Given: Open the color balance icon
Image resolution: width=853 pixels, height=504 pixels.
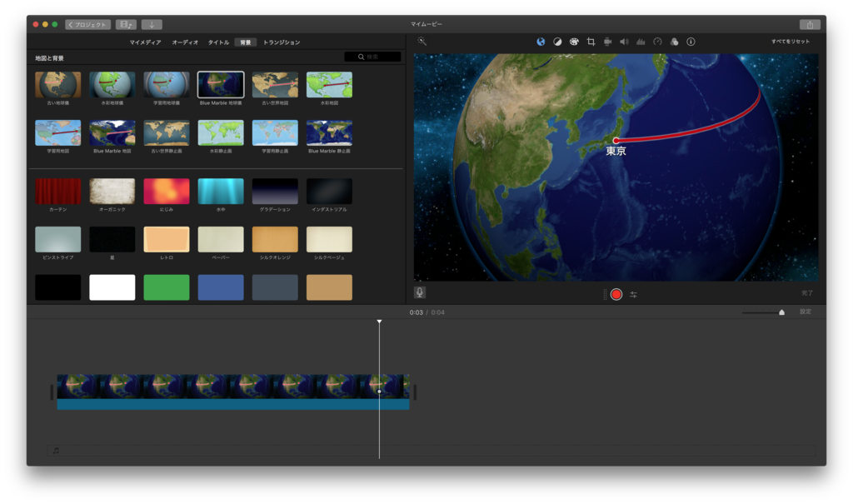Looking at the screenshot, I should click(557, 42).
